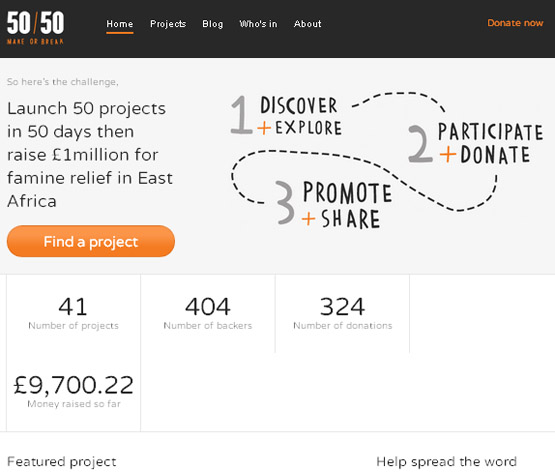The height and width of the screenshot is (474, 555).
Task: Select the Who's in nav link
Action: pyautogui.click(x=258, y=24)
